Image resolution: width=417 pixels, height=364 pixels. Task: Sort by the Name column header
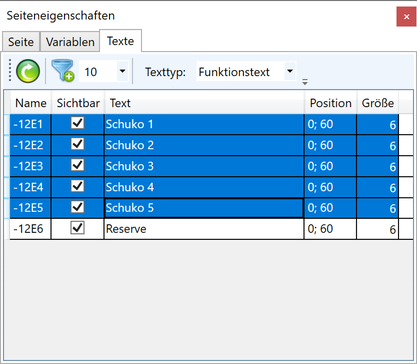[31, 103]
